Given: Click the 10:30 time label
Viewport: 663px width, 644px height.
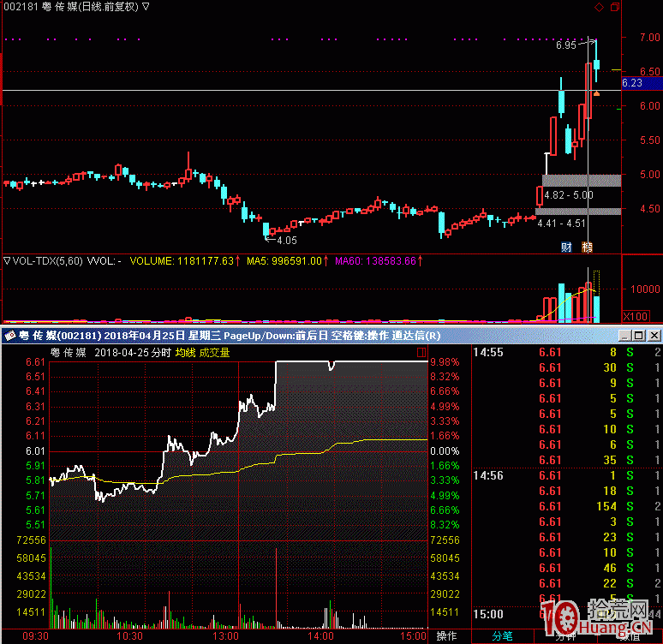Looking at the screenshot, I should click(x=129, y=636).
